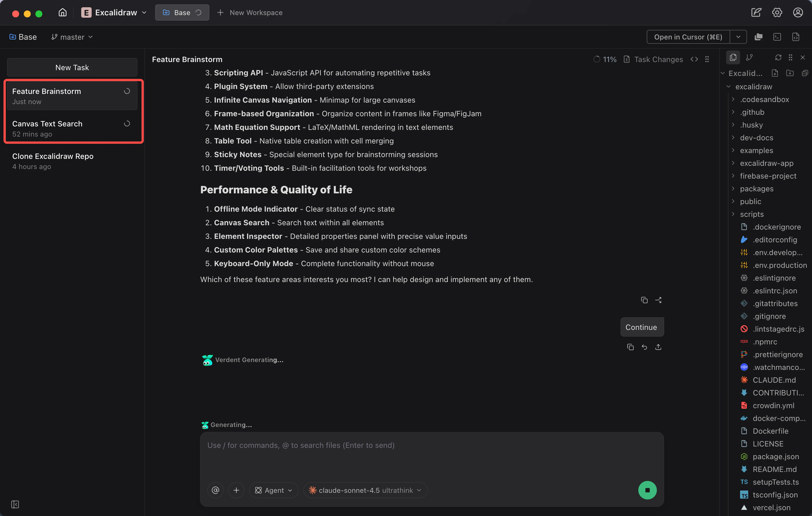This screenshot has height=516, width=812.
Task: Expand the Open in Cursor dropdown arrow
Action: [x=738, y=37]
